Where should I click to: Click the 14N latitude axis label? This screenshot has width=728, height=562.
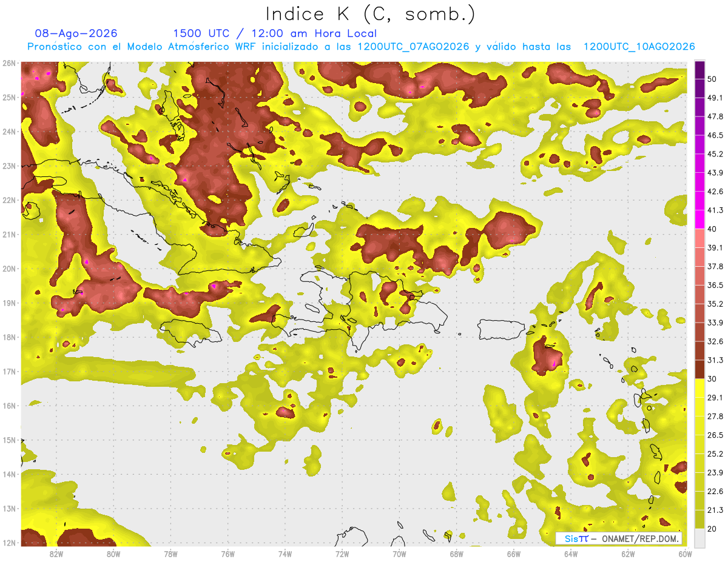pos(9,474)
